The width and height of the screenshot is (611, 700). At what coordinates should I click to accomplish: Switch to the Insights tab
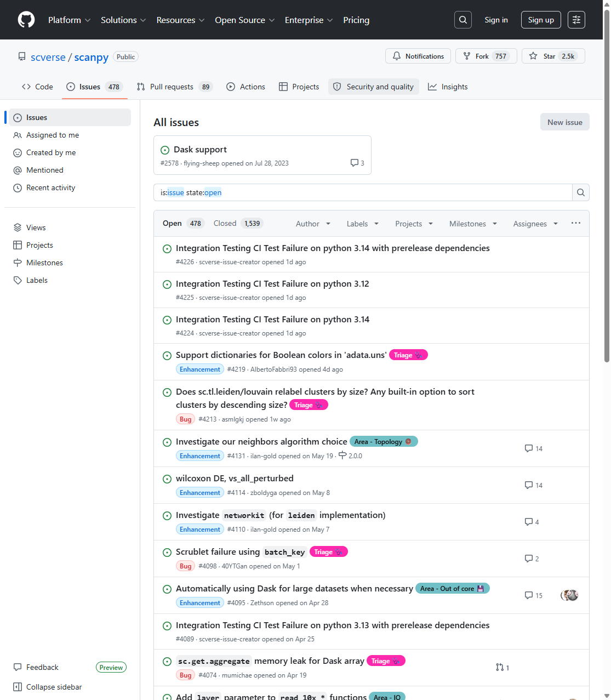coord(448,87)
